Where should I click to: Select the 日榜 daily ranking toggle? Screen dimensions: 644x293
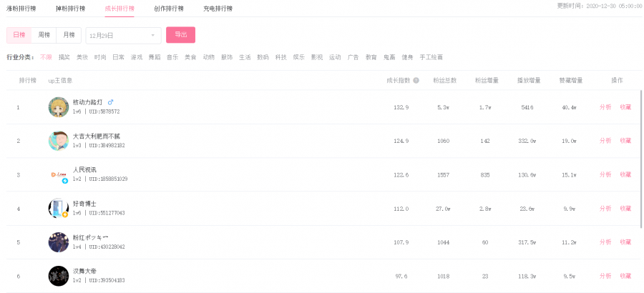pos(19,35)
